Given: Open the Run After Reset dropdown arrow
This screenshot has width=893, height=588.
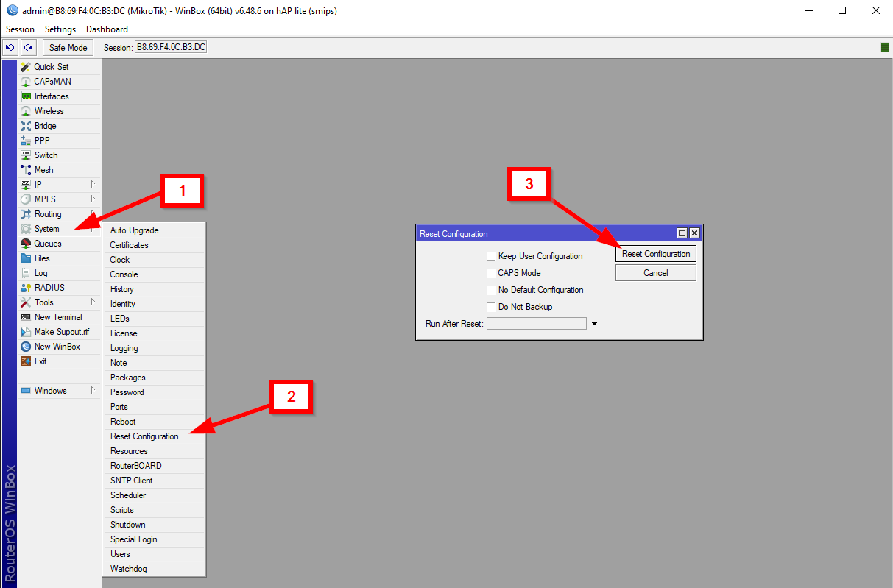Looking at the screenshot, I should (595, 324).
